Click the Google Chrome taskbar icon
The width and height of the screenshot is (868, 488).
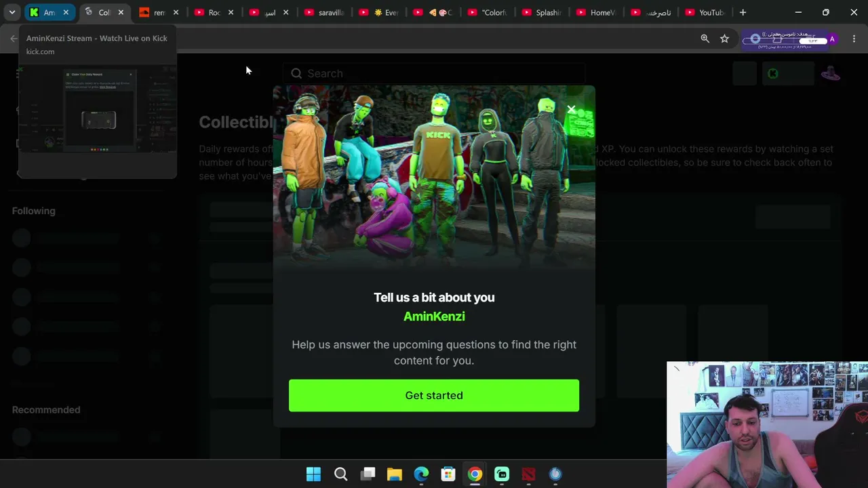475,474
